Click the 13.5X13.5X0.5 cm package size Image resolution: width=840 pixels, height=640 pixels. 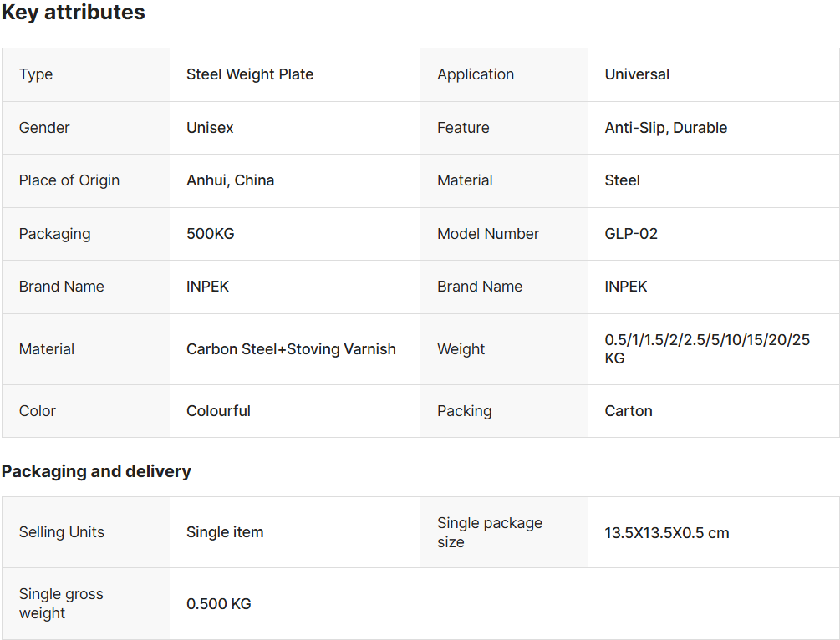point(667,533)
